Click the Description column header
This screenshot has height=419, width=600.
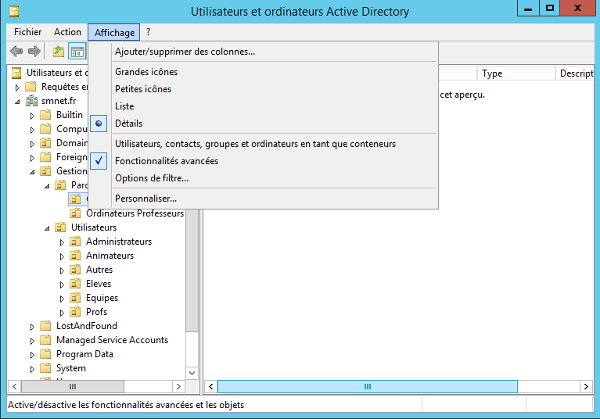tap(575, 73)
